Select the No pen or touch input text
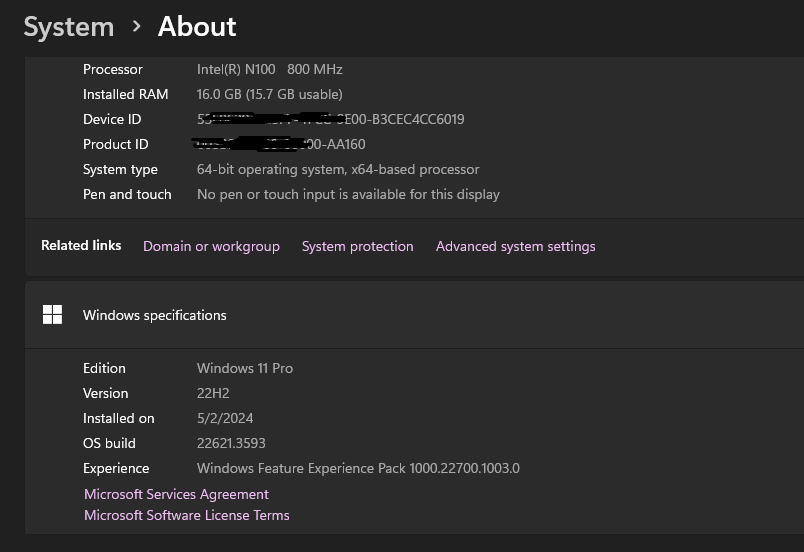Image resolution: width=804 pixels, height=552 pixels. 348,195
